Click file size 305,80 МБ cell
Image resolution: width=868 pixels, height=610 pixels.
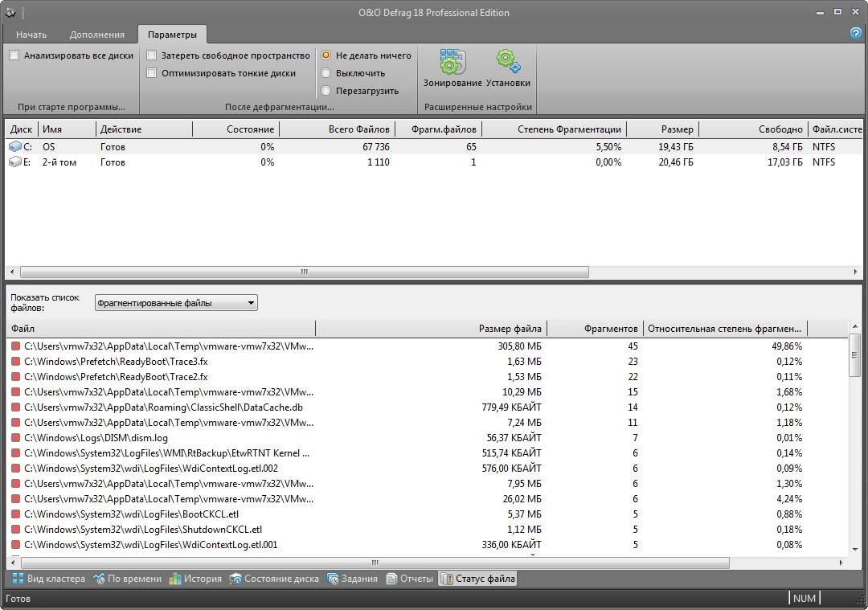tap(519, 346)
